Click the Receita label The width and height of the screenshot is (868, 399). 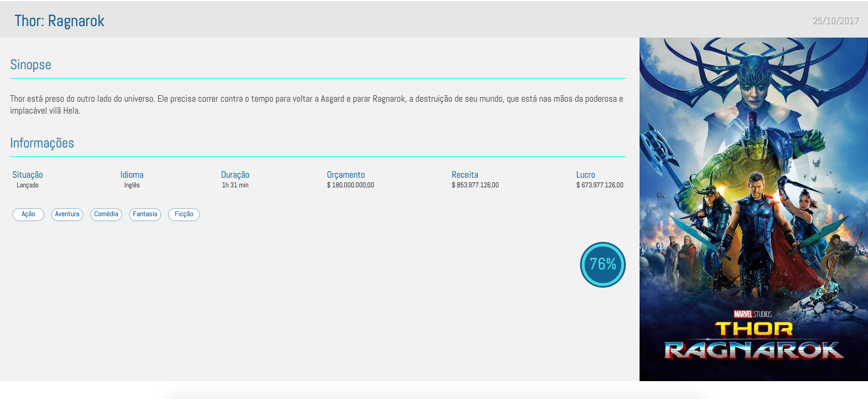465,175
